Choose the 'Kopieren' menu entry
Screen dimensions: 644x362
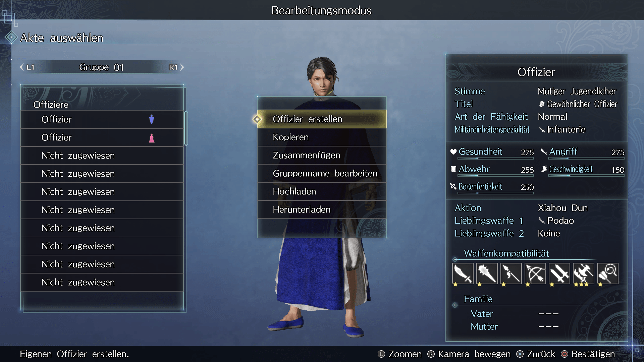click(x=322, y=137)
